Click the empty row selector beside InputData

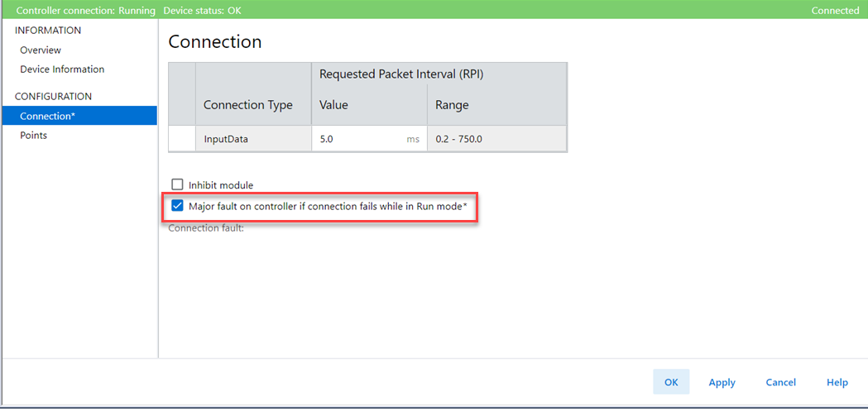[x=182, y=139]
